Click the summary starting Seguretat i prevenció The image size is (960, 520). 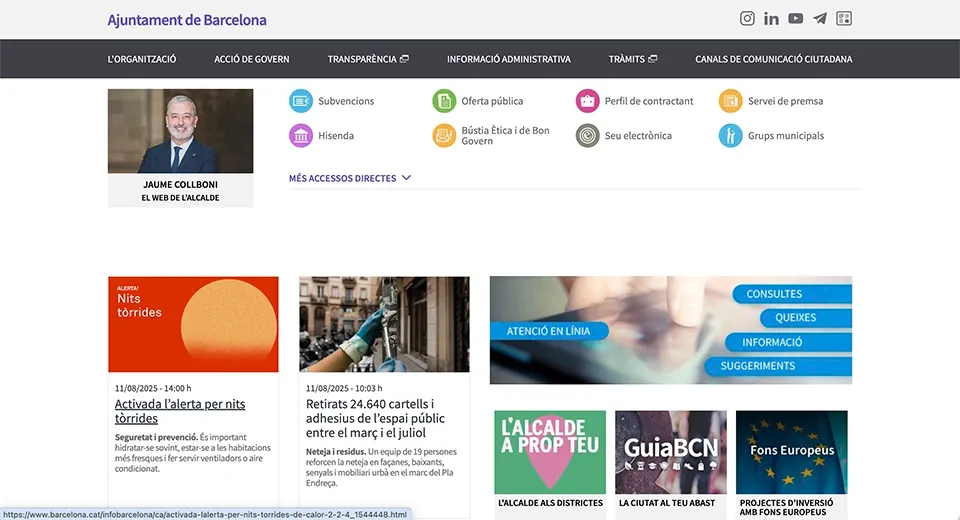pyautogui.click(x=193, y=453)
